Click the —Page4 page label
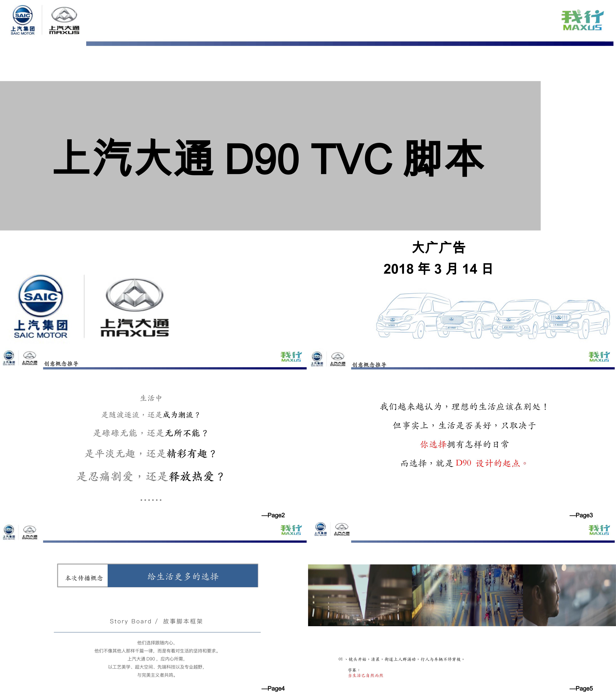This screenshot has height=693, width=616. [x=273, y=688]
